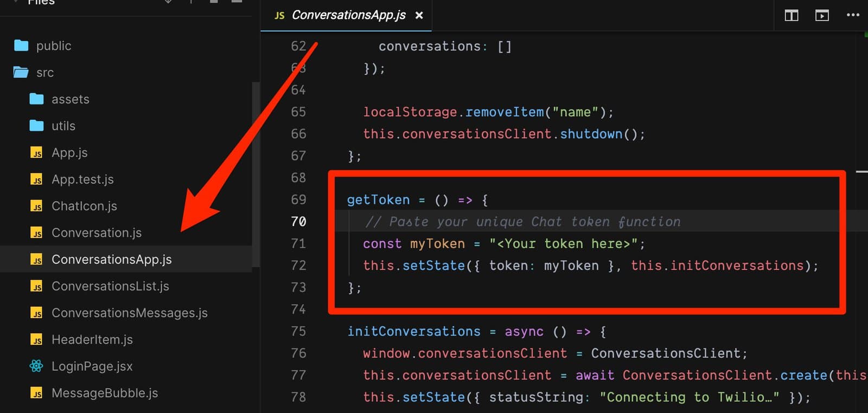Expand the public folder

[x=53, y=46]
